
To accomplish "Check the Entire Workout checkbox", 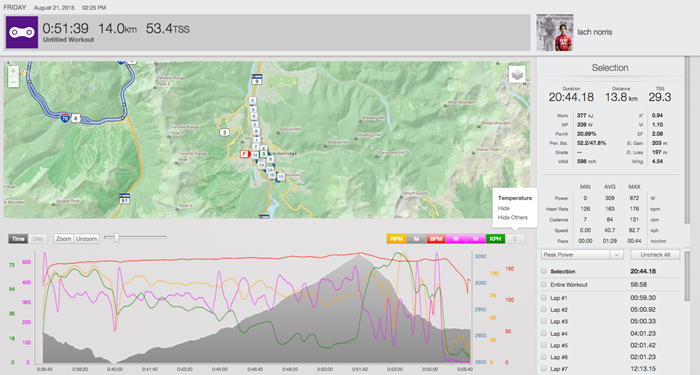I will point(544,284).
